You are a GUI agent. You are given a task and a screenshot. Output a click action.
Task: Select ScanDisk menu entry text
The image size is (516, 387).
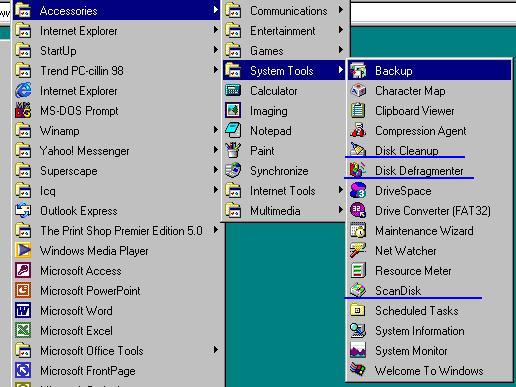point(398,291)
